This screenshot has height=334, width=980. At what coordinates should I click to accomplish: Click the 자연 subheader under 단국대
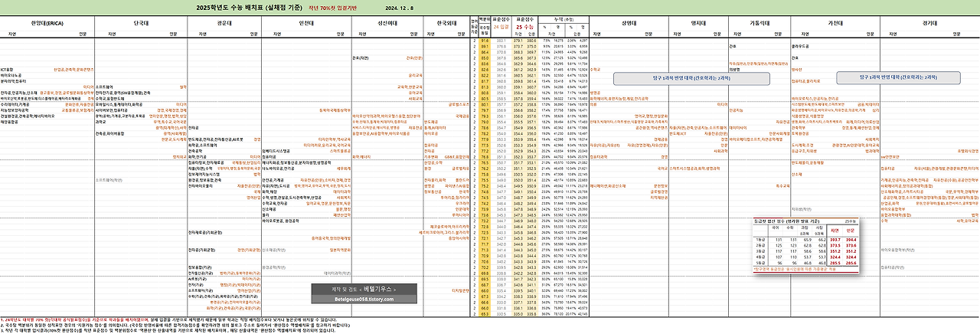click(113, 34)
